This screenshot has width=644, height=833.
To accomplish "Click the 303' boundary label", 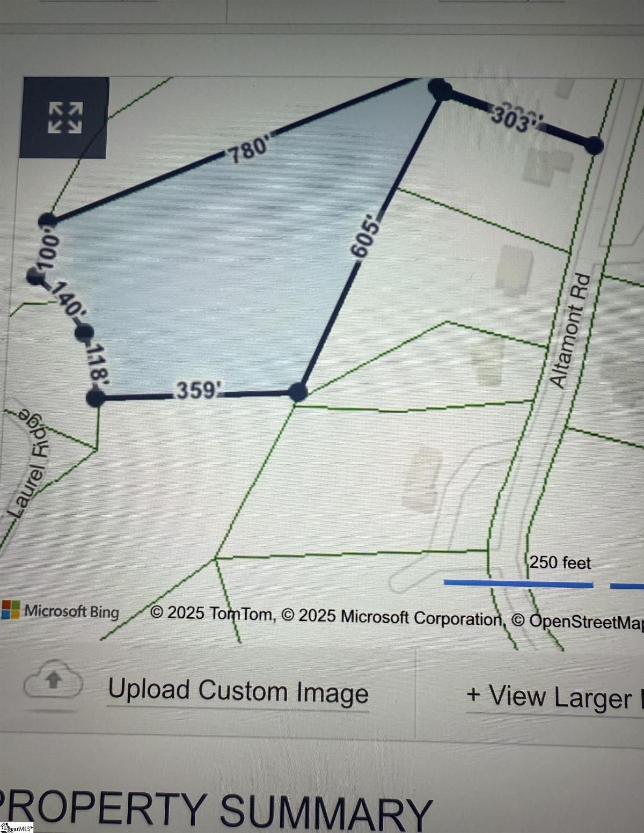I will click(513, 119).
